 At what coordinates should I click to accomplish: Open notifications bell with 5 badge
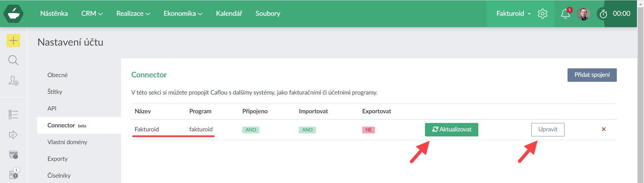click(x=565, y=14)
